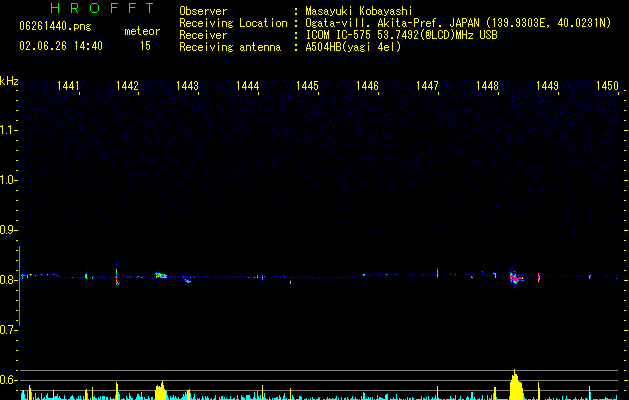The image size is (629, 400).
Task: Click the 1444 time marker
Action: pos(248,86)
